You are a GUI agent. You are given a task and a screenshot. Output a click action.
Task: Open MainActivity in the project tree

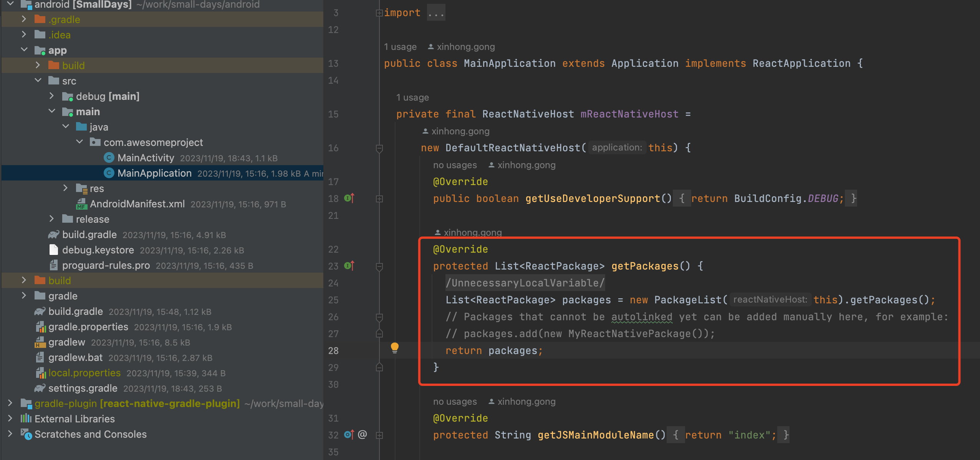(x=146, y=157)
